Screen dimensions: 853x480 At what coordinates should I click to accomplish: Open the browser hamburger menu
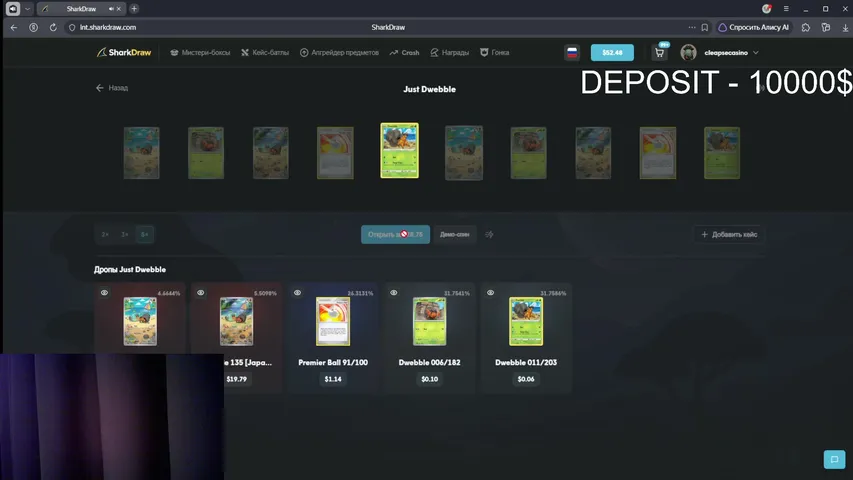(786, 9)
